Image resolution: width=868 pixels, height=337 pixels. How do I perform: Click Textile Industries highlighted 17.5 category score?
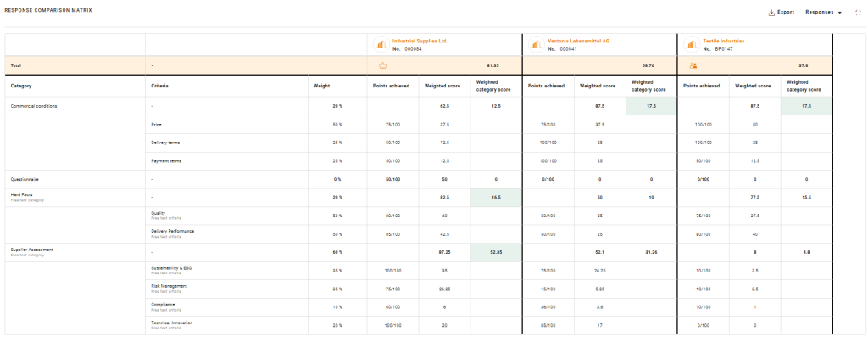[x=807, y=106]
